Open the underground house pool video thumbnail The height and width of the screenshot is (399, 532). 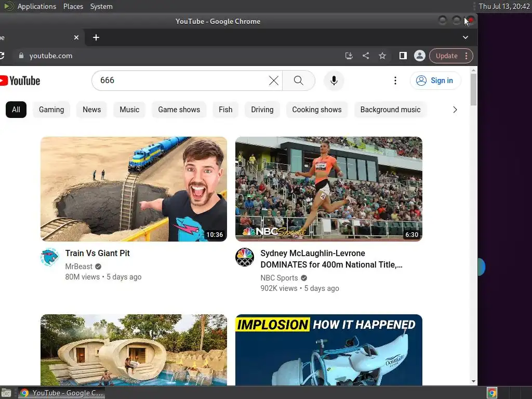point(134,350)
